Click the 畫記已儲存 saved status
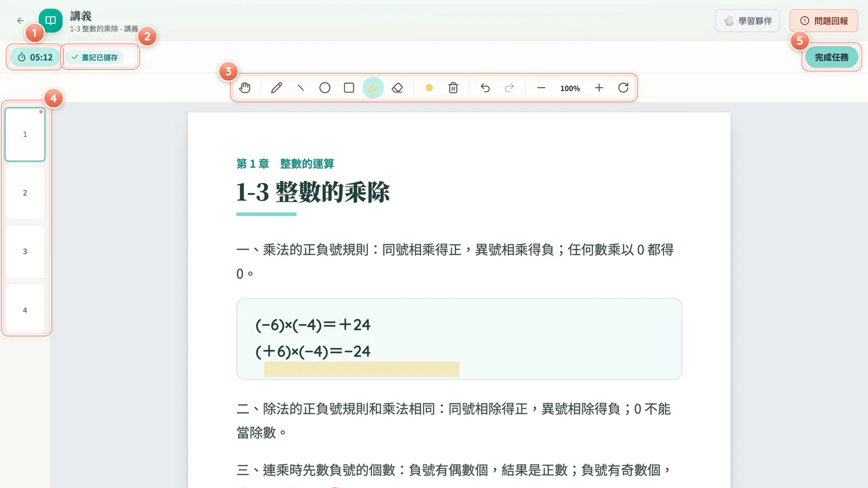The width and height of the screenshot is (868, 488). point(94,57)
